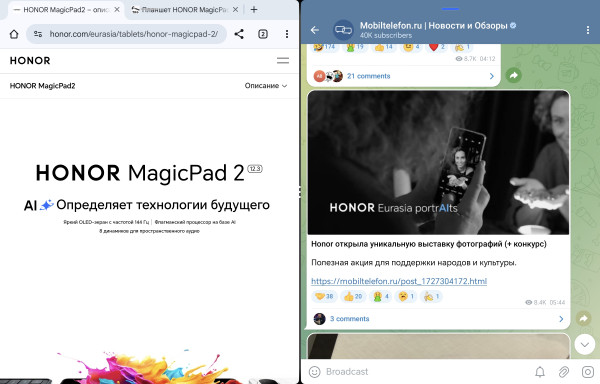
Task: Open 3 comments thread
Action: tap(349, 319)
